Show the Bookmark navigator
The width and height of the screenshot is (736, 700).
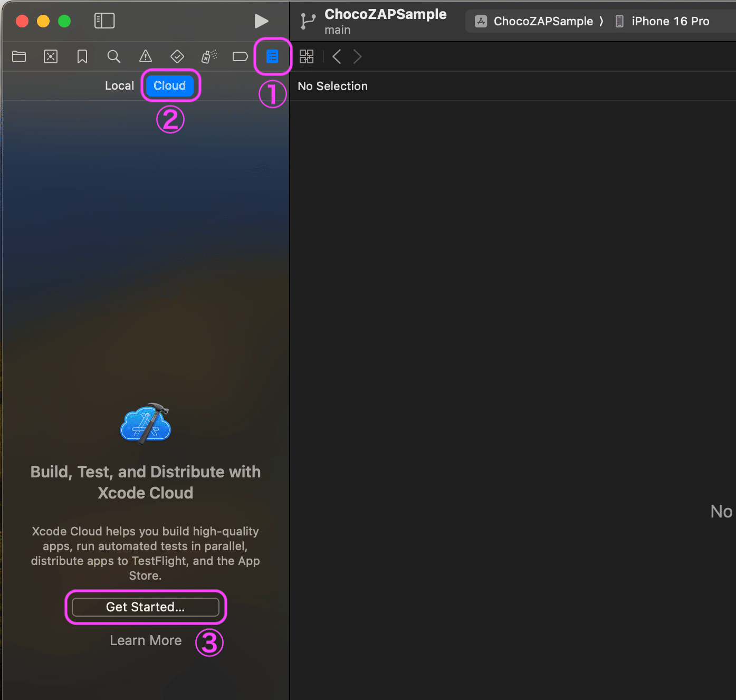pyautogui.click(x=82, y=56)
